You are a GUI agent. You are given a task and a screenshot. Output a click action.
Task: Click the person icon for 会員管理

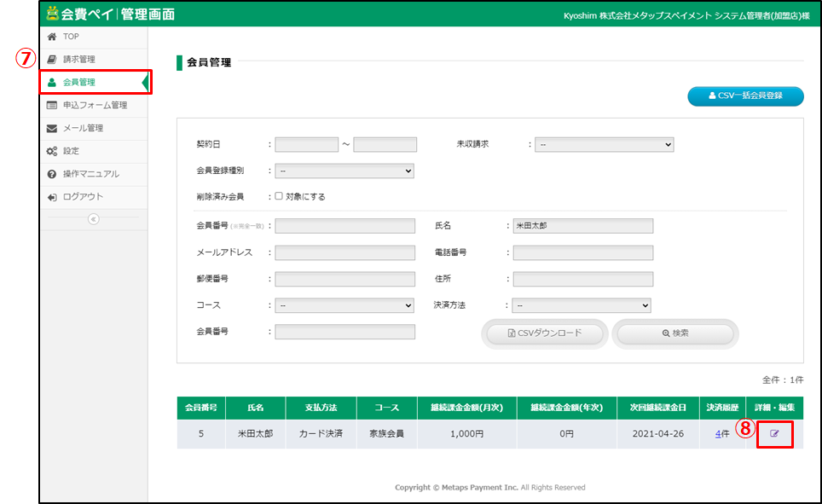tap(52, 83)
